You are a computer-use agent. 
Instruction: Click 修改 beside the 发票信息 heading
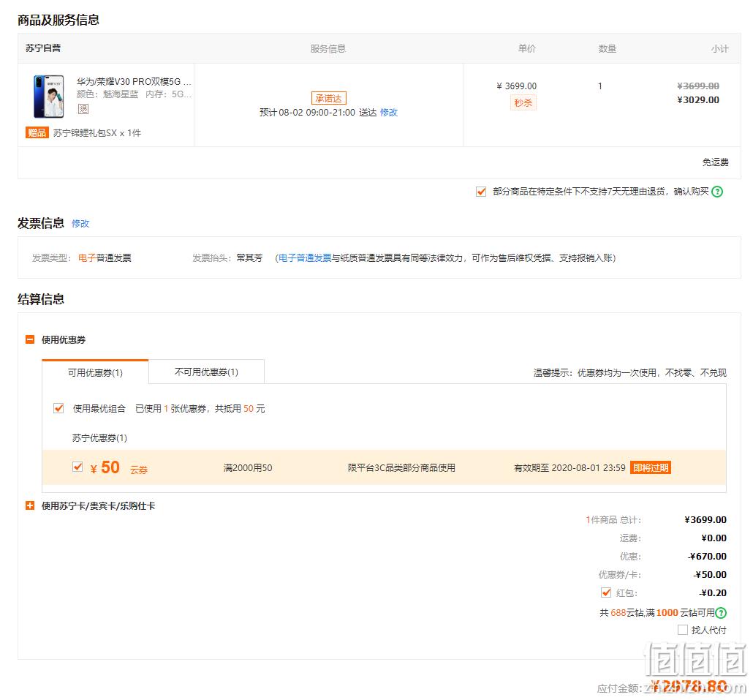pos(80,223)
